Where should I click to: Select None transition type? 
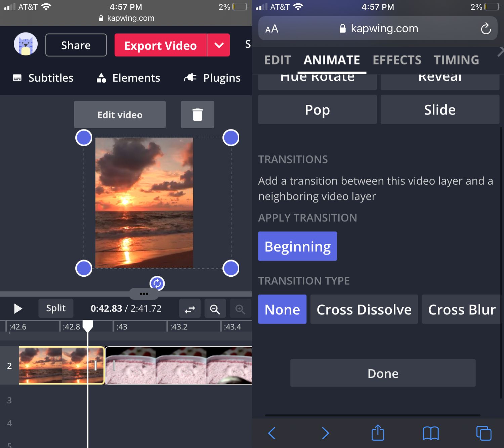pyautogui.click(x=282, y=309)
